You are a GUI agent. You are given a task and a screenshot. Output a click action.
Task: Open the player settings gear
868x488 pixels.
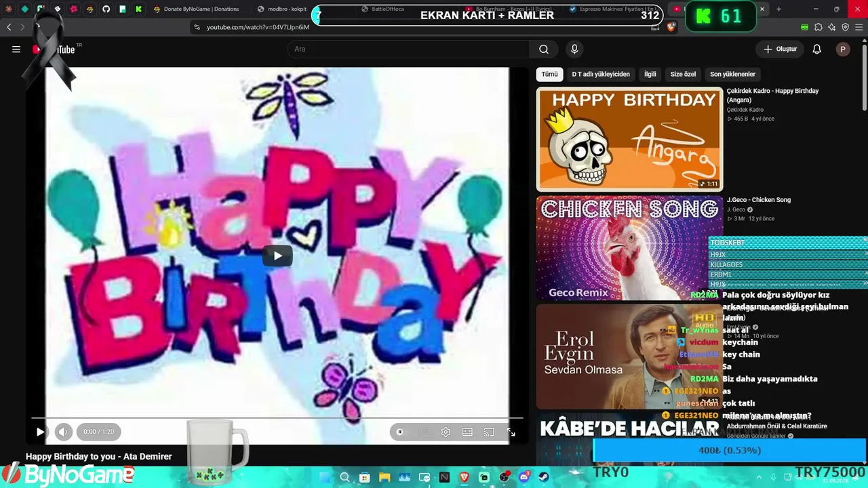pos(446,432)
